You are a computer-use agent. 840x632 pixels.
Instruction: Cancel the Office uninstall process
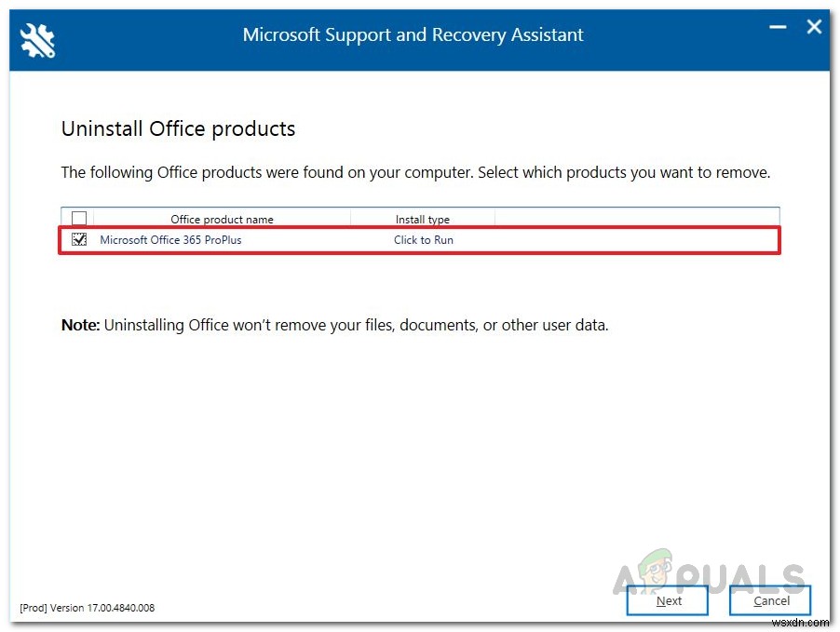[x=770, y=600]
